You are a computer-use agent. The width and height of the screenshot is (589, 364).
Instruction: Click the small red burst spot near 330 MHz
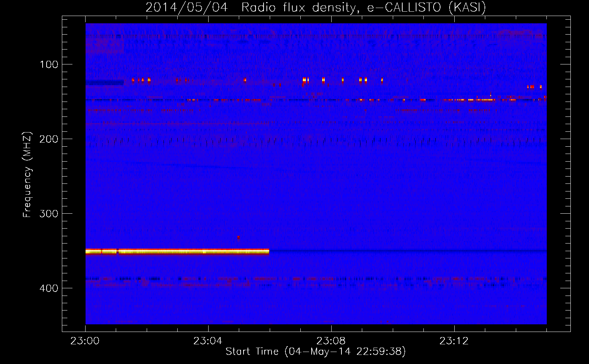238,238
